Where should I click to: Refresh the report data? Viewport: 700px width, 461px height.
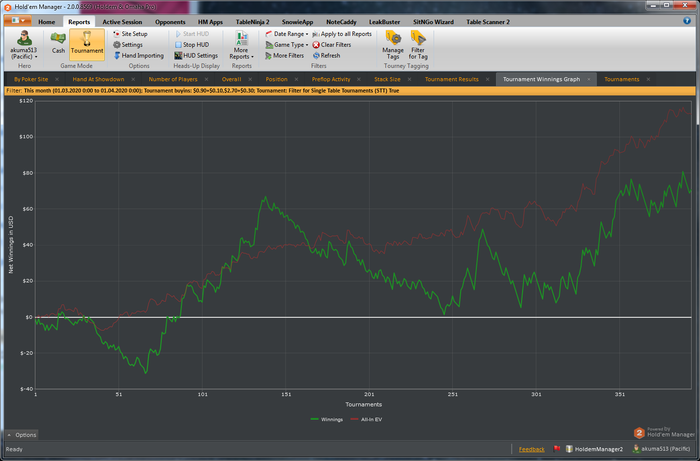pos(326,56)
